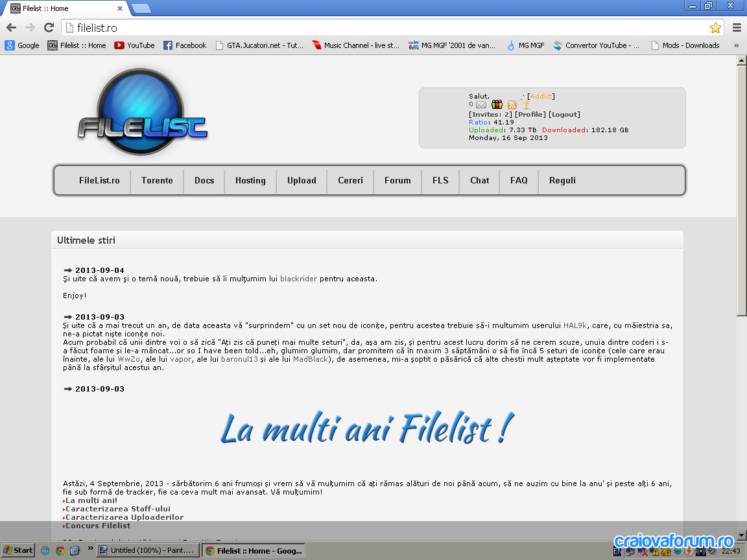Open the Convertor YouTube bookmark

coord(596,45)
